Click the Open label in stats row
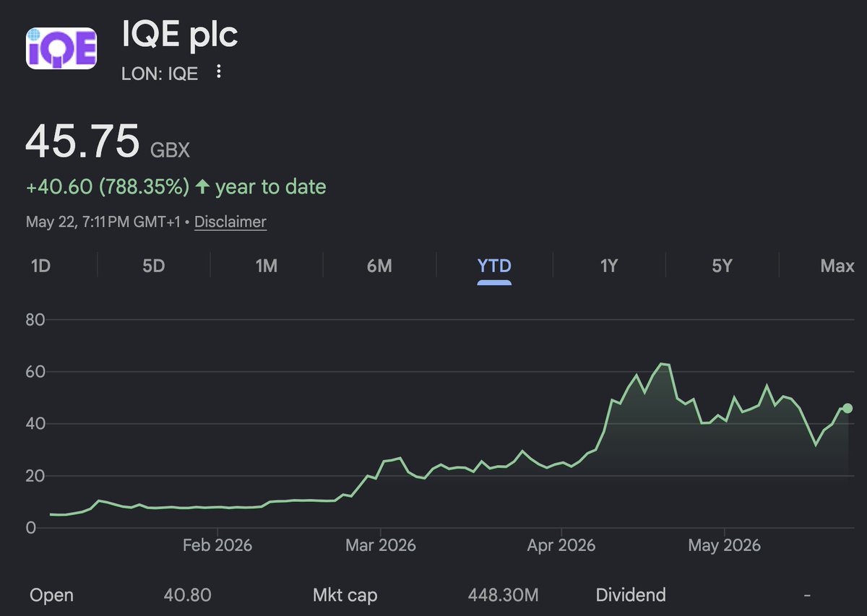This screenshot has height=616, width=867. 51,596
